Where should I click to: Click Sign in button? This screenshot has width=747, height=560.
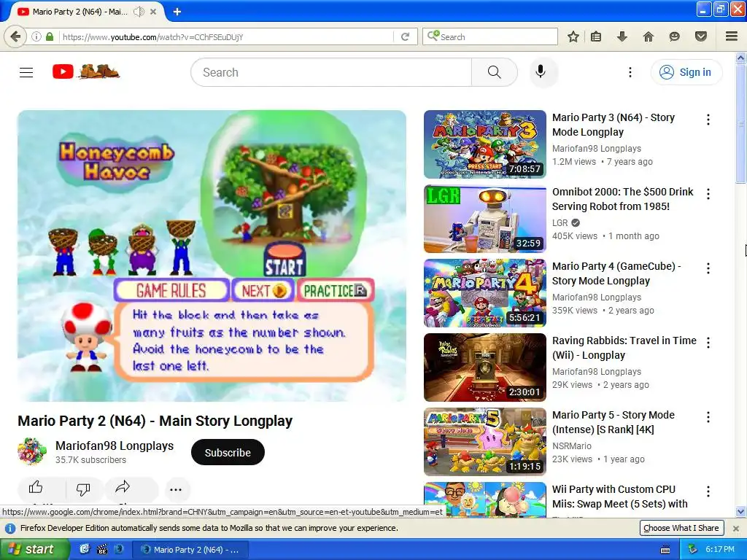point(686,72)
